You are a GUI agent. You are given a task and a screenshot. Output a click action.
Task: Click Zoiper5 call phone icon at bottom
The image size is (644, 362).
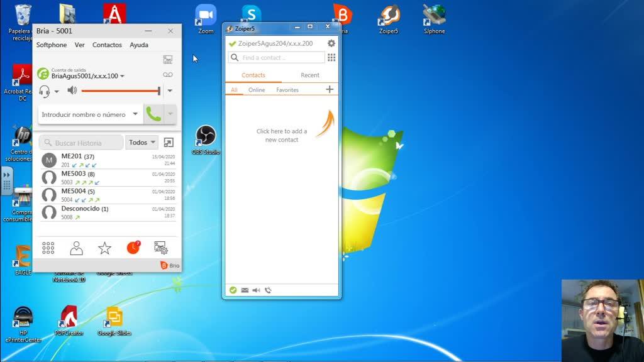pyautogui.click(x=268, y=290)
